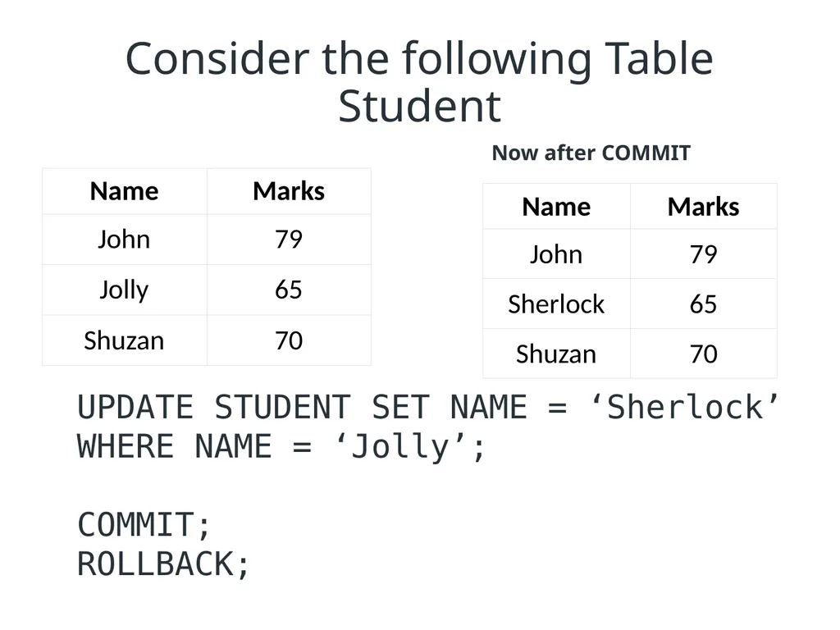Select the 'Now after COMMIT' heading
The width and height of the screenshot is (840, 630).
coord(591,153)
